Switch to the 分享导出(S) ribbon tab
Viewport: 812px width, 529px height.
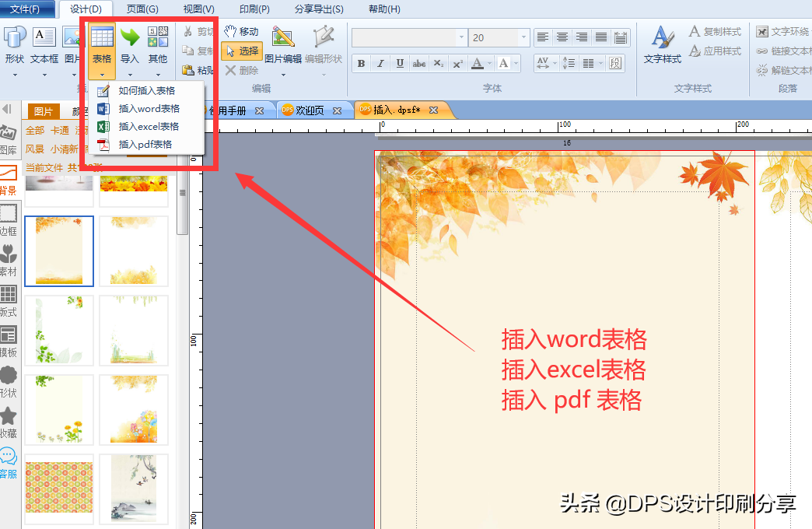[319, 9]
